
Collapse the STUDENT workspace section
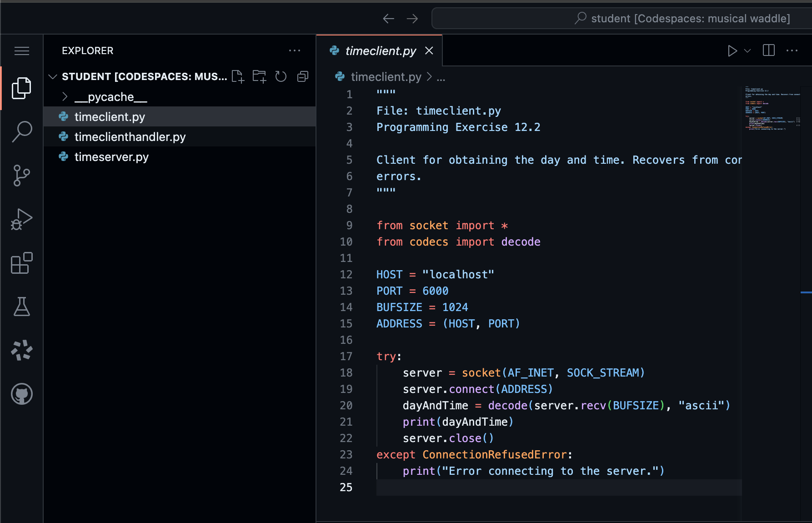click(53, 76)
